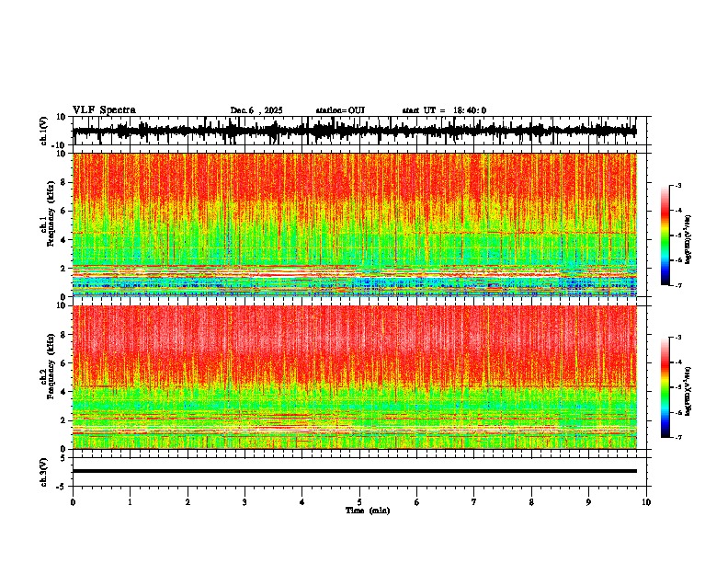728x563 pixels.
Task: Click the '4' tick on ch.1 frequency axis
Action: pos(64,240)
